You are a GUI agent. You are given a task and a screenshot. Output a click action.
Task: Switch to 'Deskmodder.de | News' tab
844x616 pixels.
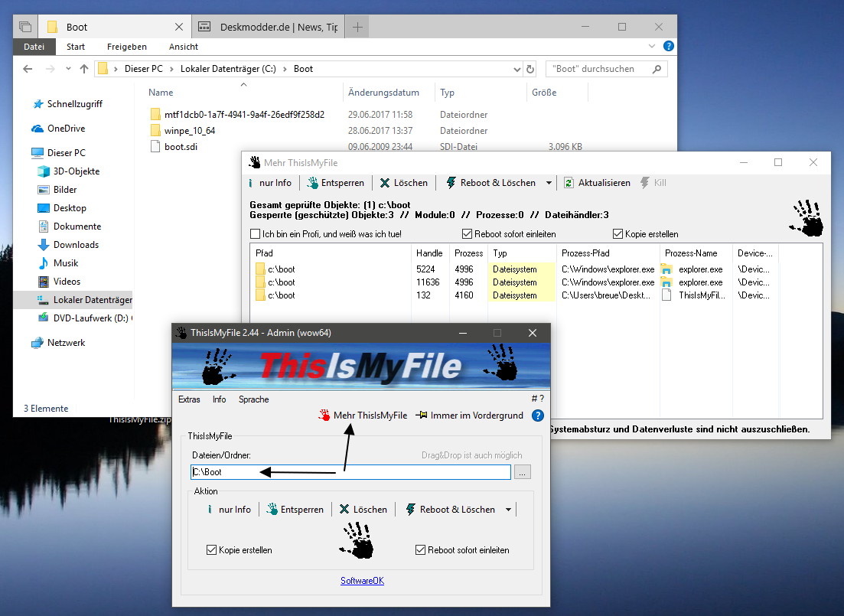(x=268, y=27)
